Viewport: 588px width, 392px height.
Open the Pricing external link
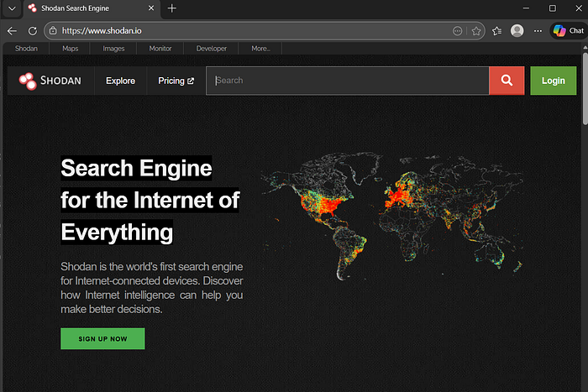coord(176,81)
